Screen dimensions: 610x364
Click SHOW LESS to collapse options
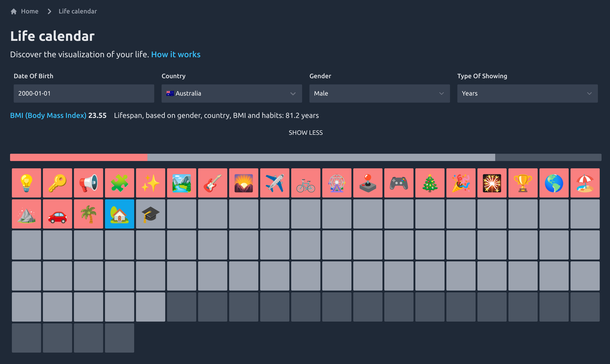tap(306, 133)
